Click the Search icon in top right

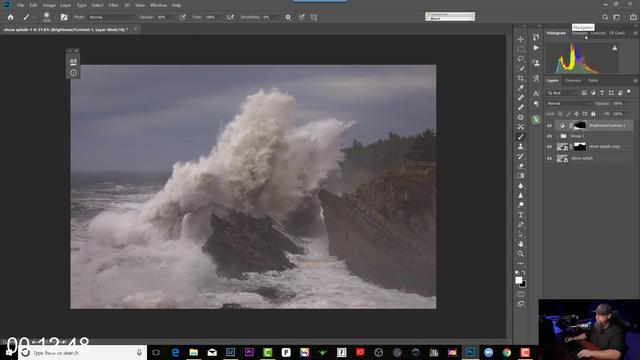point(605,17)
